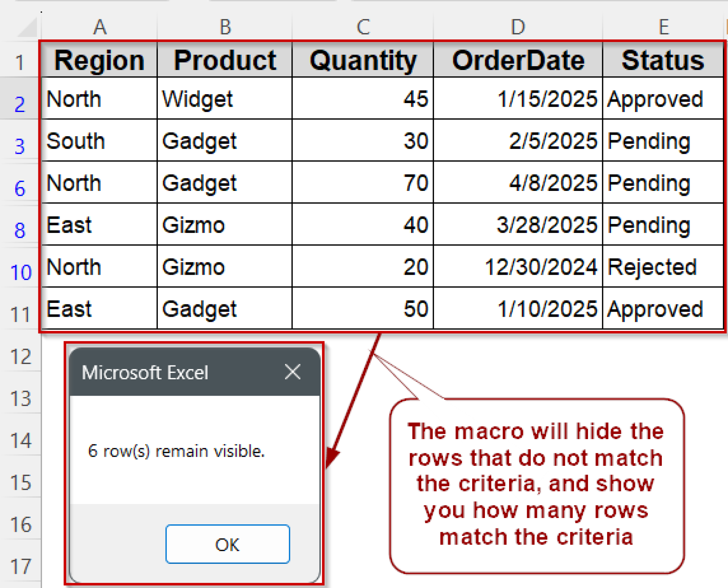Select quantity cell showing 70
The height and width of the screenshot is (588, 728).
[x=363, y=183]
